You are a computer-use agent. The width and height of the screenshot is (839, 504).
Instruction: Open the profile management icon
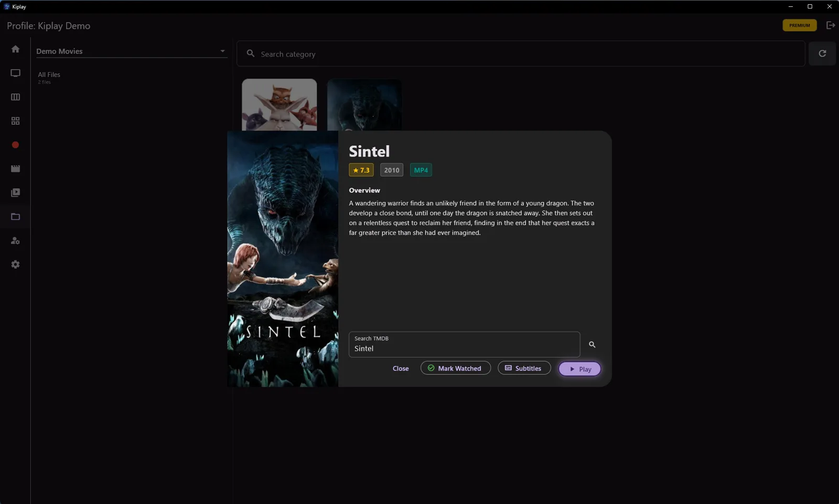[15, 240]
